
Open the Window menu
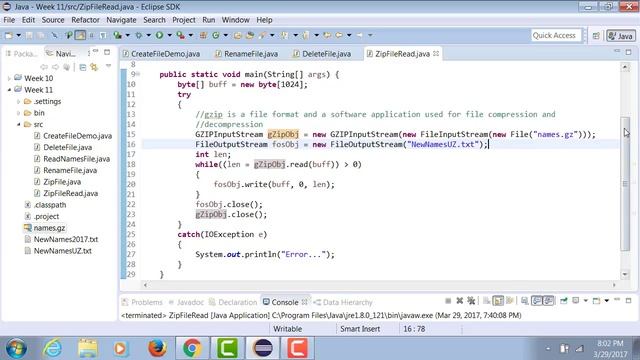[x=235, y=20]
